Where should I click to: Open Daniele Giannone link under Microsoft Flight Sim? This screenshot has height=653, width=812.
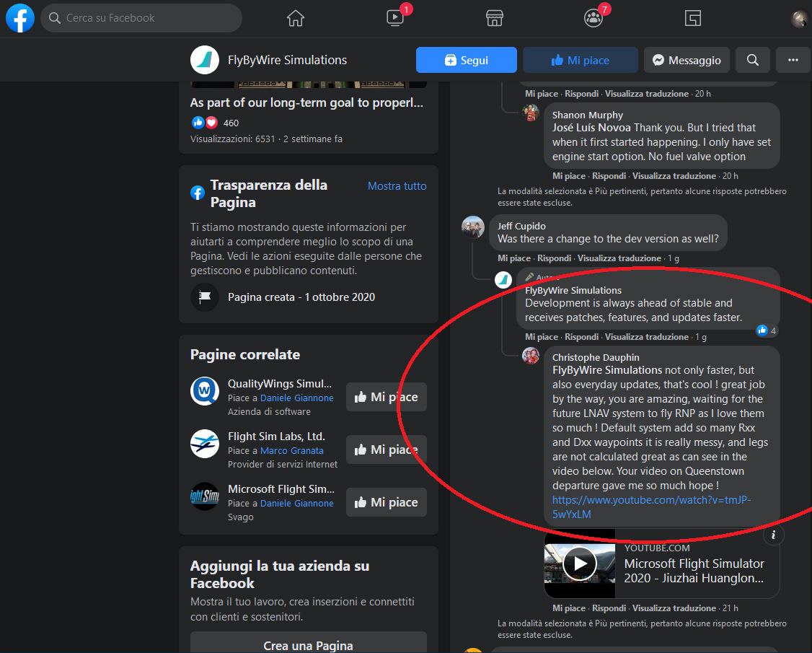pyautogui.click(x=296, y=503)
